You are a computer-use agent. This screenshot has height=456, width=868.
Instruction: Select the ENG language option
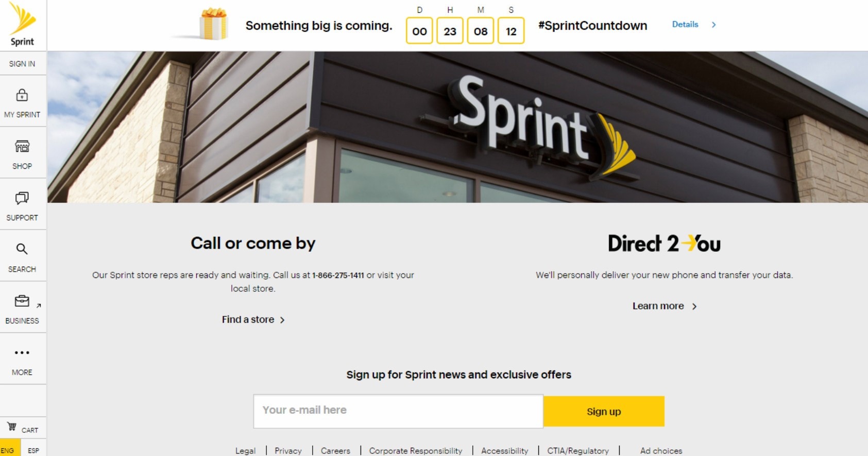[8, 450]
